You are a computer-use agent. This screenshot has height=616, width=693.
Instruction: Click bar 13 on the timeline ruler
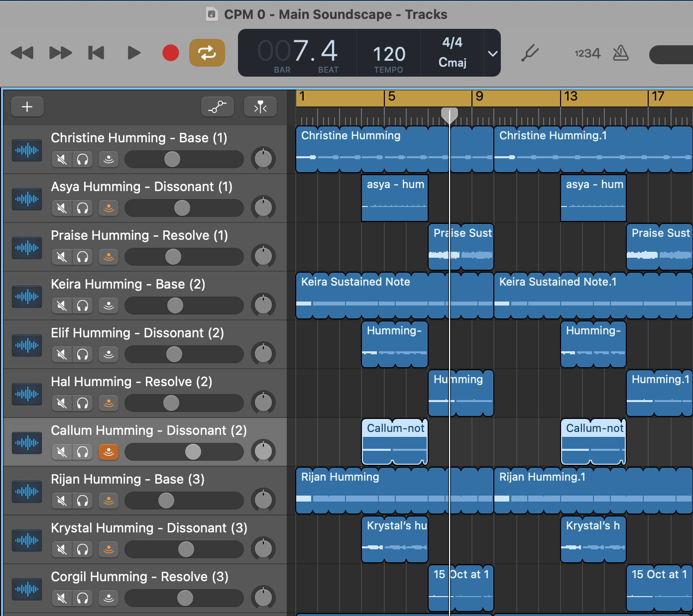click(571, 97)
